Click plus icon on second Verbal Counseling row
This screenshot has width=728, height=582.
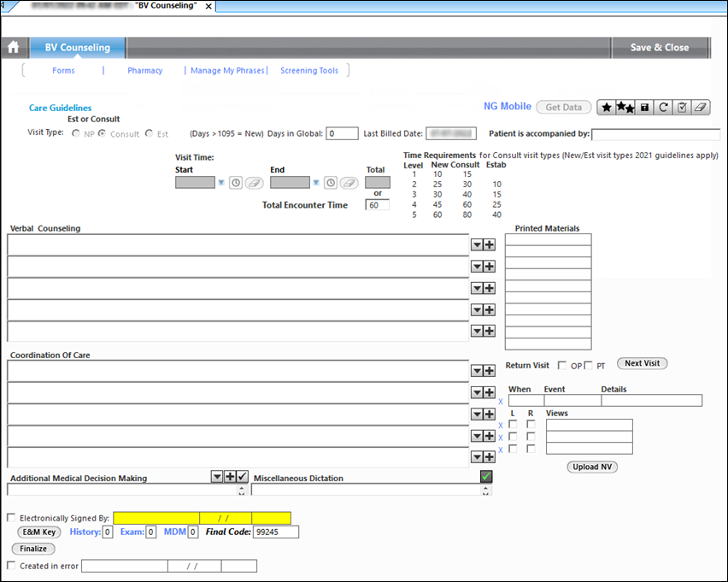(x=490, y=267)
